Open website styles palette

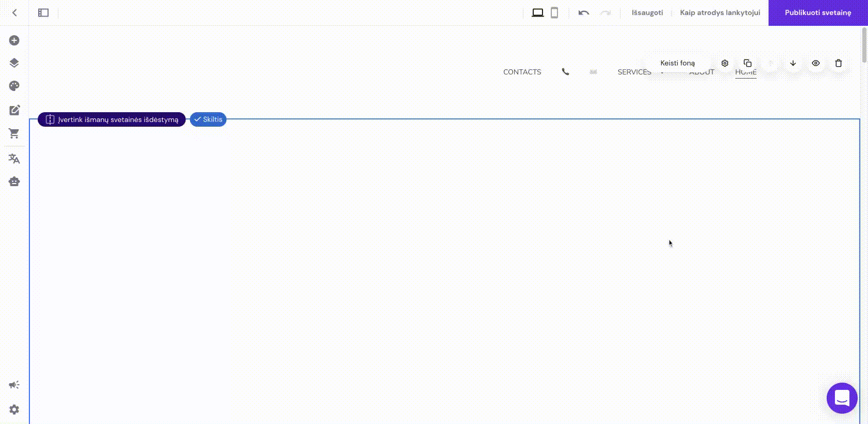14,86
